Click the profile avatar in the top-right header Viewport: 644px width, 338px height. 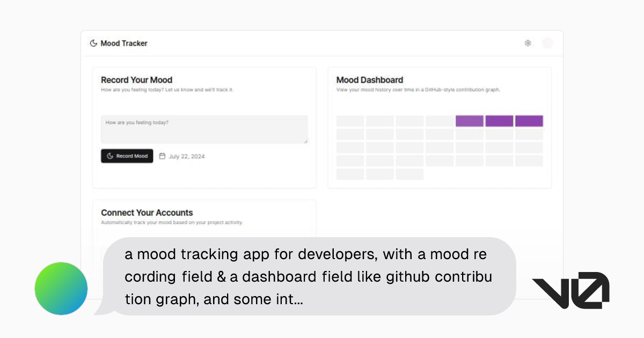coord(547,43)
